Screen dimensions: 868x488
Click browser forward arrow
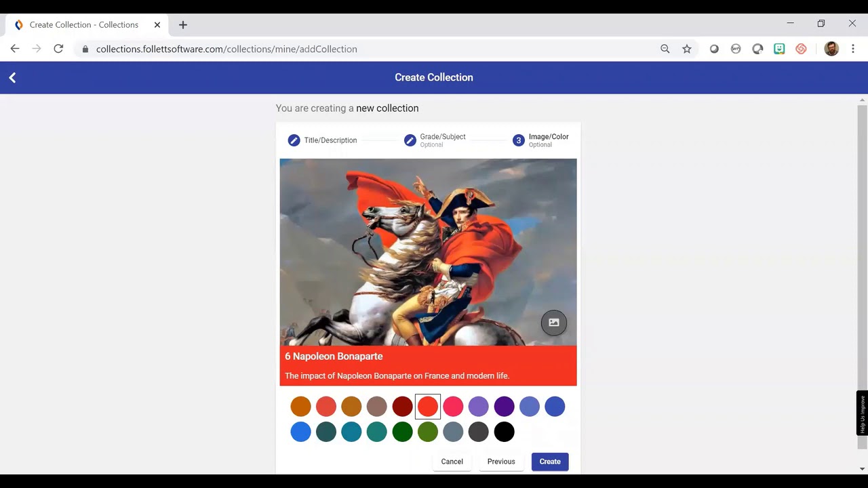click(37, 49)
